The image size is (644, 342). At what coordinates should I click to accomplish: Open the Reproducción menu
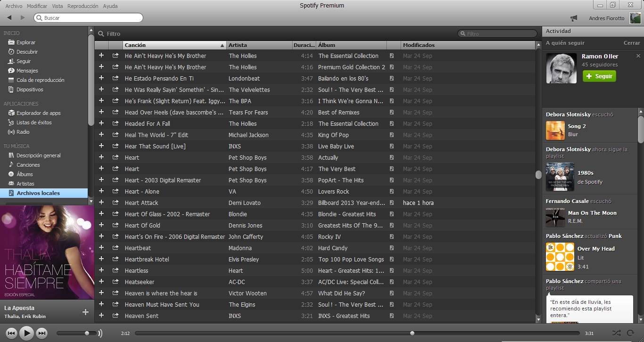(83, 6)
